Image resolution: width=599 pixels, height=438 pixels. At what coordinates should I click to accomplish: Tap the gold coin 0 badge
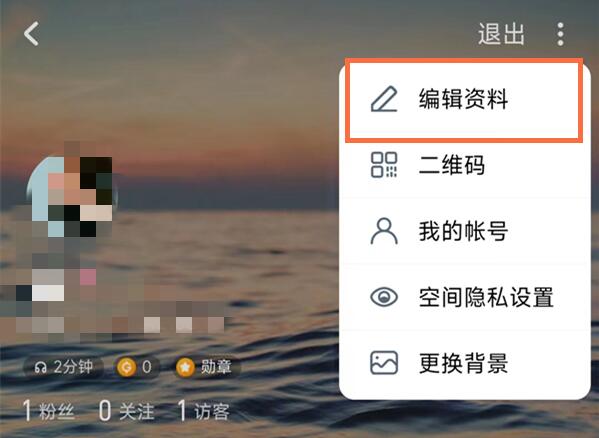[x=136, y=367]
